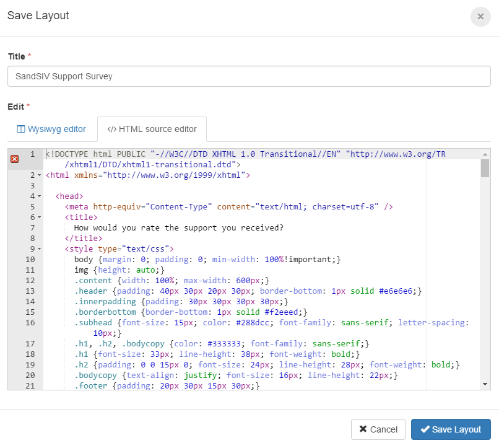The image size is (499, 448).
Task: Click the .innerpadding rule line
Action: point(181,301)
